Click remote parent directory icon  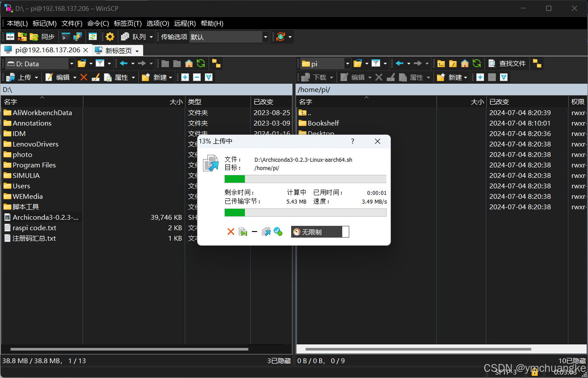click(441, 64)
